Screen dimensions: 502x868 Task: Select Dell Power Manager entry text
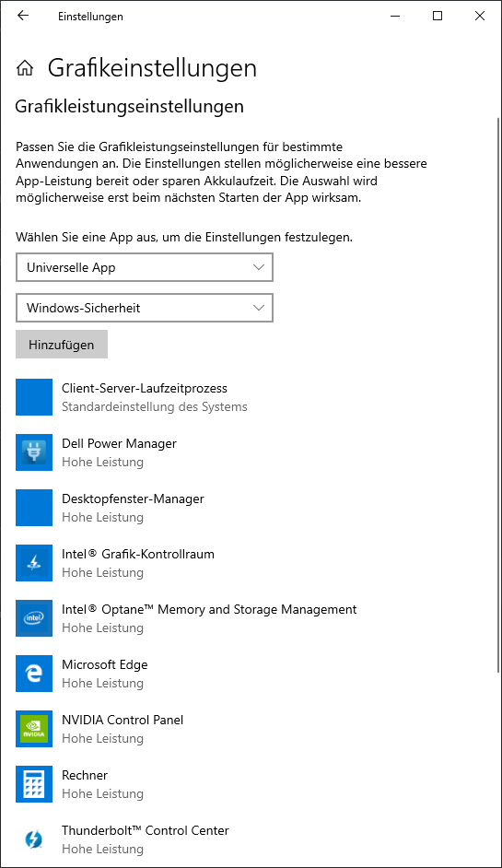119,444
